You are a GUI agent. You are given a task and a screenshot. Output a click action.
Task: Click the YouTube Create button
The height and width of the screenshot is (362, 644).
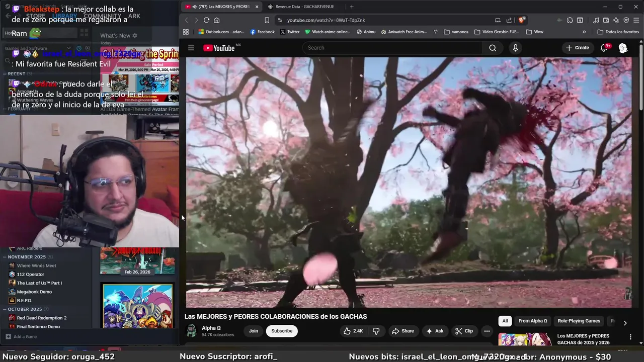click(577, 48)
